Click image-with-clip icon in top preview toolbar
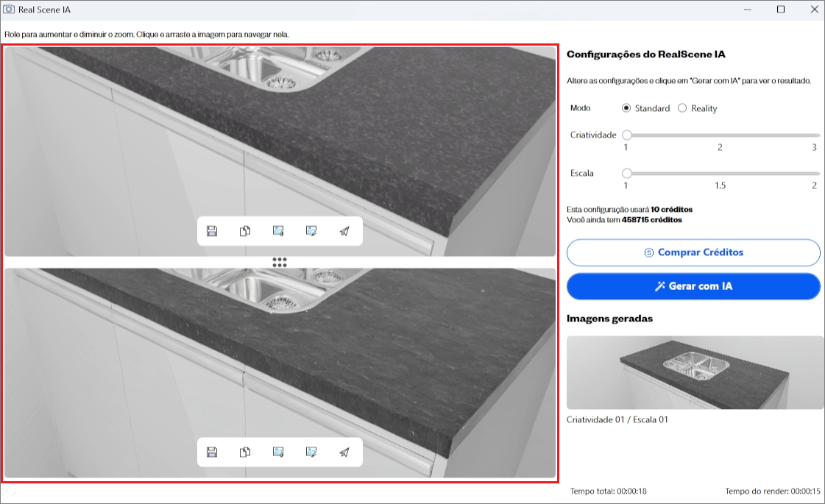Screen dimensions: 825x504 (x=278, y=231)
